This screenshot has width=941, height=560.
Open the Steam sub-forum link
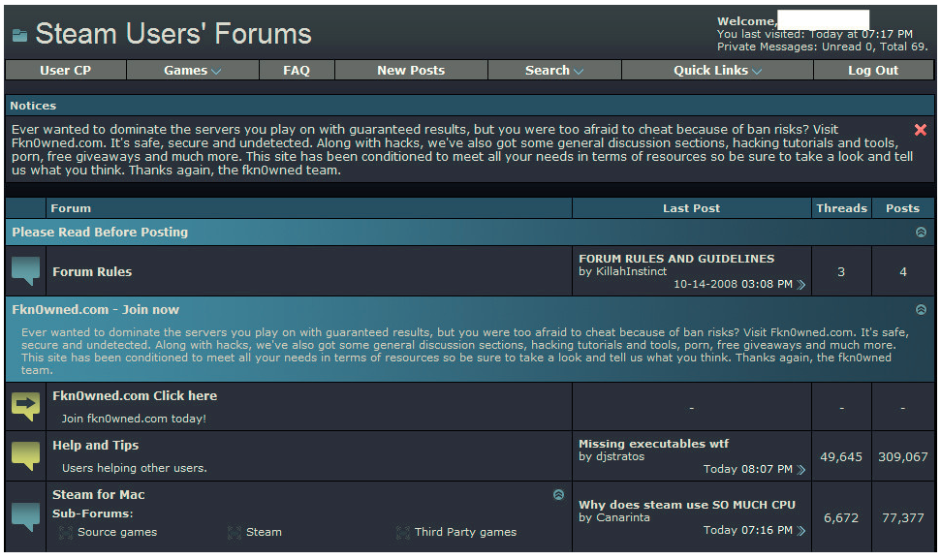coord(264,533)
